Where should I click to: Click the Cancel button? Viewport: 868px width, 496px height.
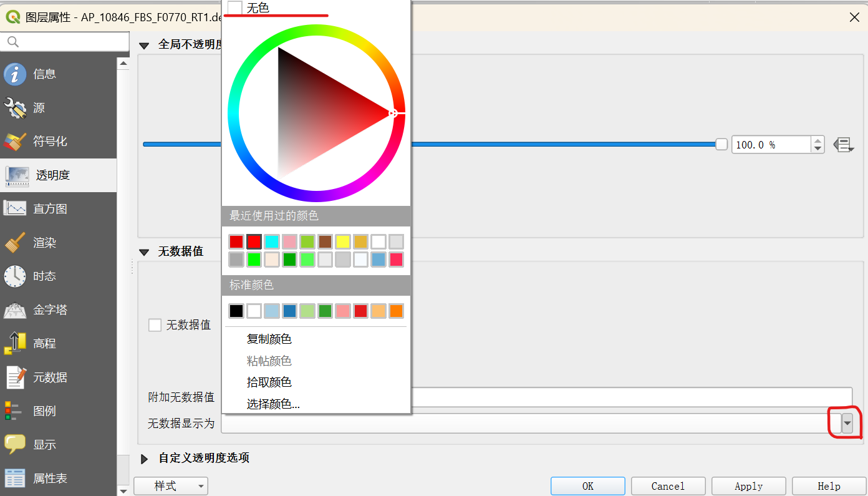pyautogui.click(x=668, y=486)
